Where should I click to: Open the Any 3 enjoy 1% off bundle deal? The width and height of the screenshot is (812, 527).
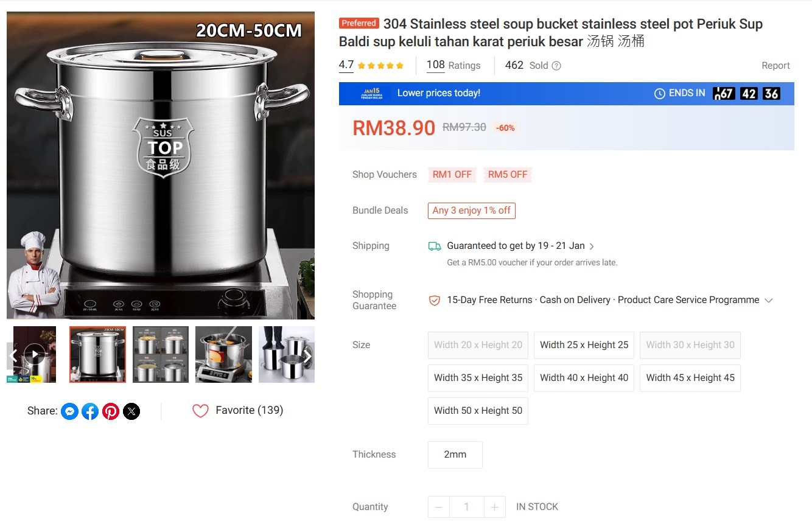(x=471, y=211)
